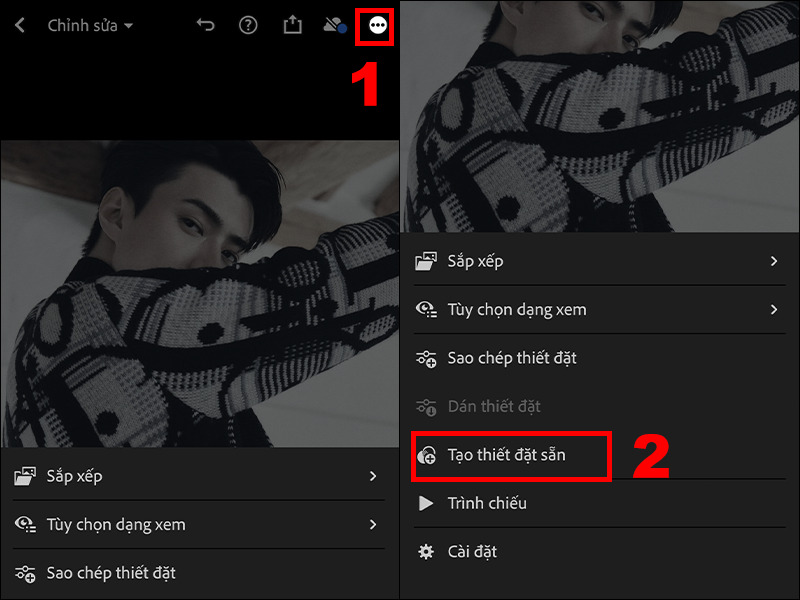Expand the Tùy chọn dạng xem submenu
Viewport: 800px width, 600px height.
click(x=775, y=310)
